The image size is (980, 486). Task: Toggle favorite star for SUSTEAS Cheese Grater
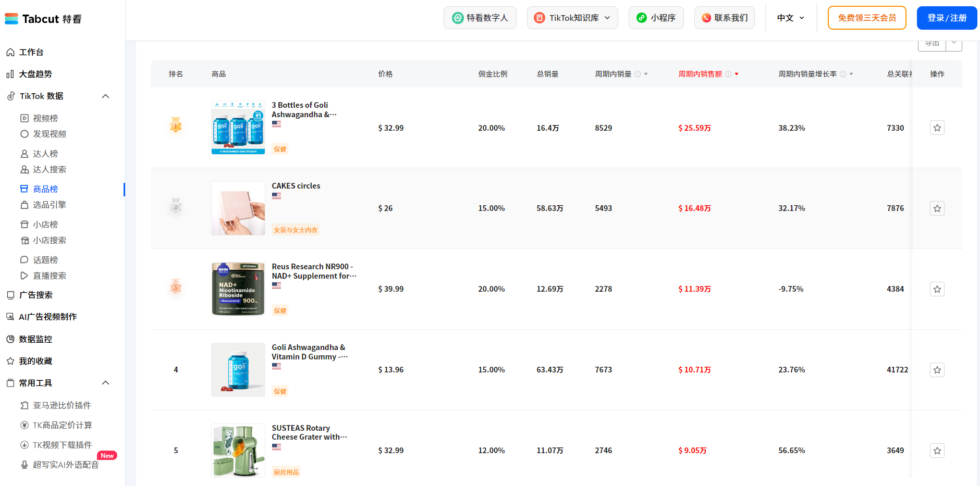(937, 451)
